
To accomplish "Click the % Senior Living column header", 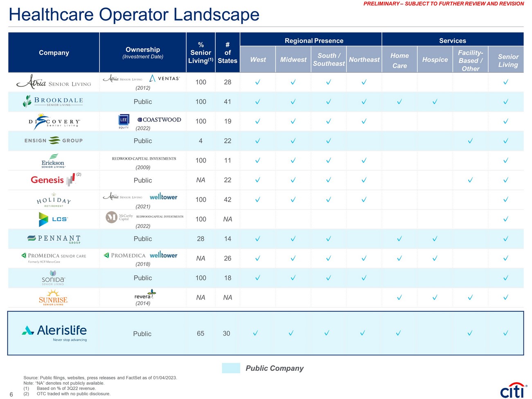I will click(201, 53).
